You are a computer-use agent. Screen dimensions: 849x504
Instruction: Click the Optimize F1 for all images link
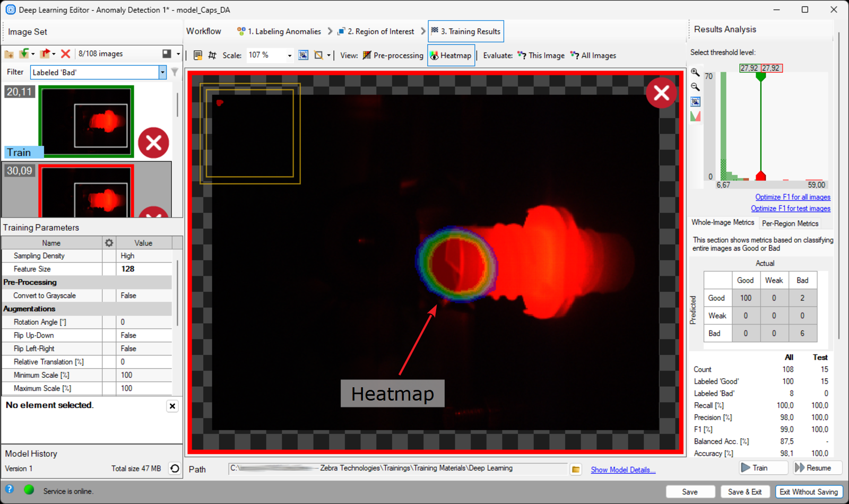[x=792, y=197]
